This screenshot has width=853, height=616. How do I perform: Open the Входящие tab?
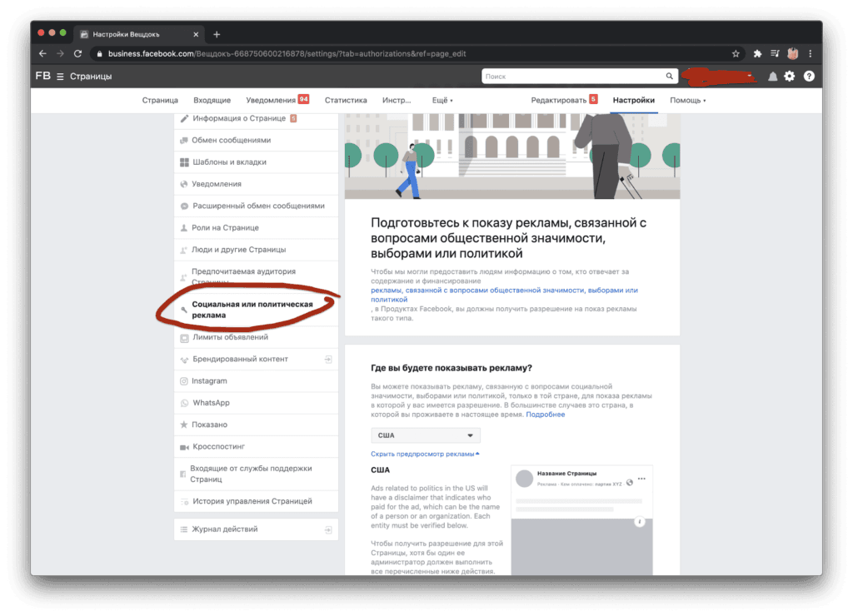pyautogui.click(x=212, y=101)
